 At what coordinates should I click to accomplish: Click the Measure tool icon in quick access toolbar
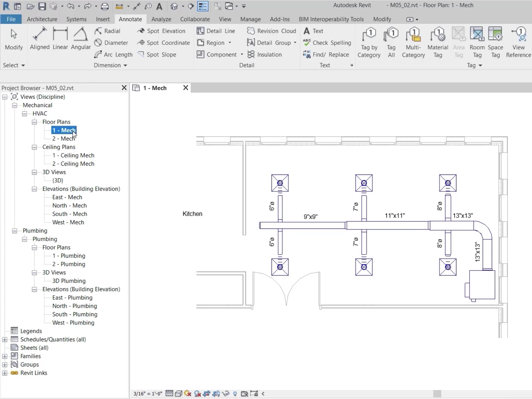pos(119,6)
